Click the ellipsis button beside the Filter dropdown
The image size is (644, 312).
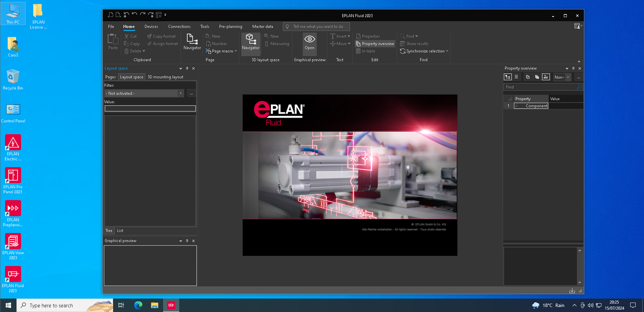pyautogui.click(x=192, y=93)
